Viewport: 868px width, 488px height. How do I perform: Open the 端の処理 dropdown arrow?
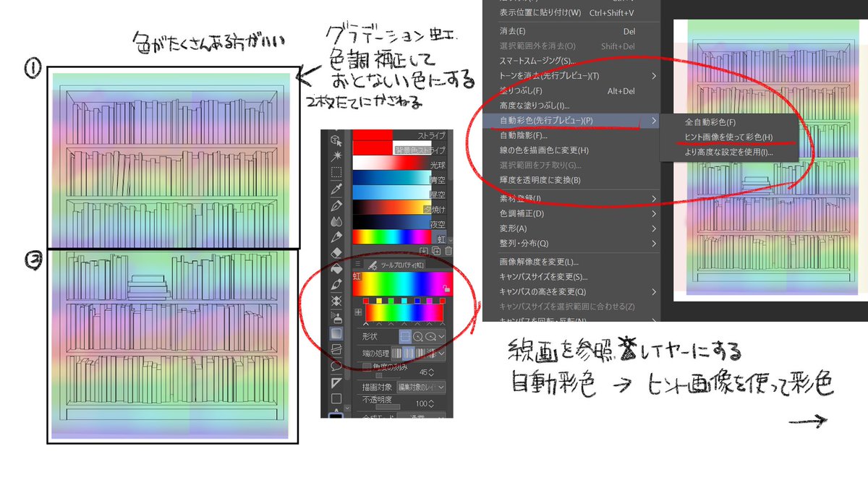point(441,354)
